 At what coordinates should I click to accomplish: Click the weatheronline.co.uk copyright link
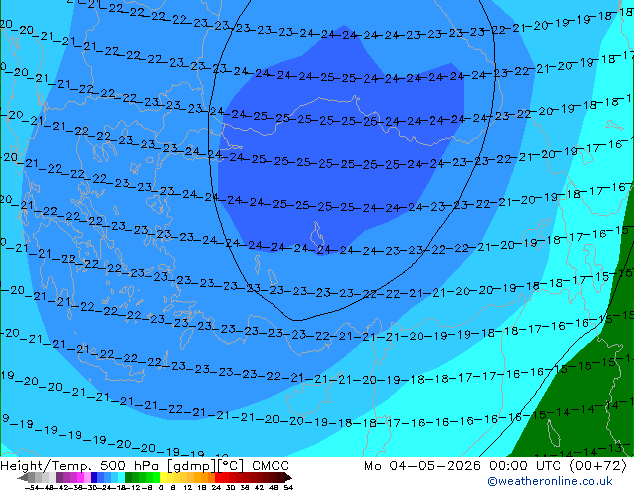tap(550, 481)
